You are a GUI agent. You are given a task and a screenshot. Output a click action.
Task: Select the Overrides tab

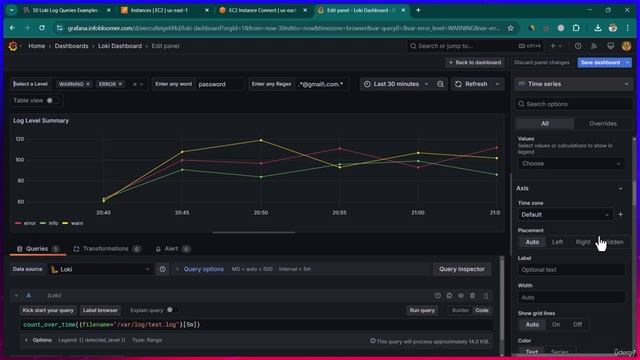[603, 124]
